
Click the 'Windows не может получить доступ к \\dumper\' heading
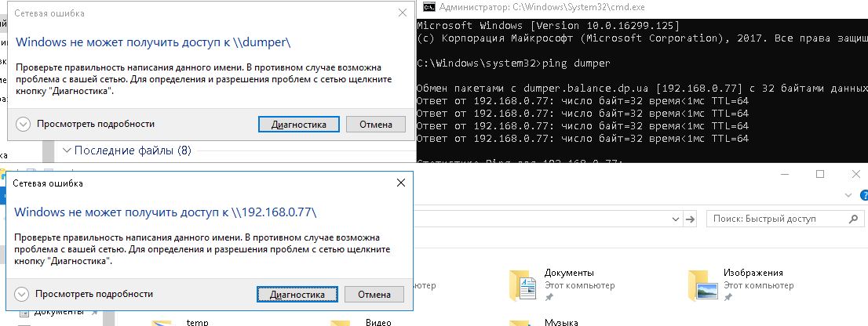point(153,42)
